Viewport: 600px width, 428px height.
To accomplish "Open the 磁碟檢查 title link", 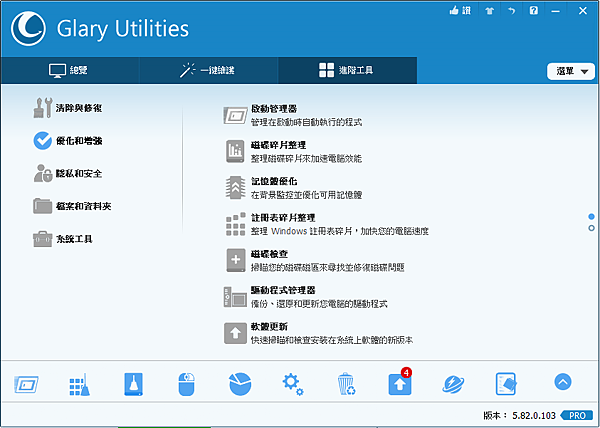I will point(269,254).
